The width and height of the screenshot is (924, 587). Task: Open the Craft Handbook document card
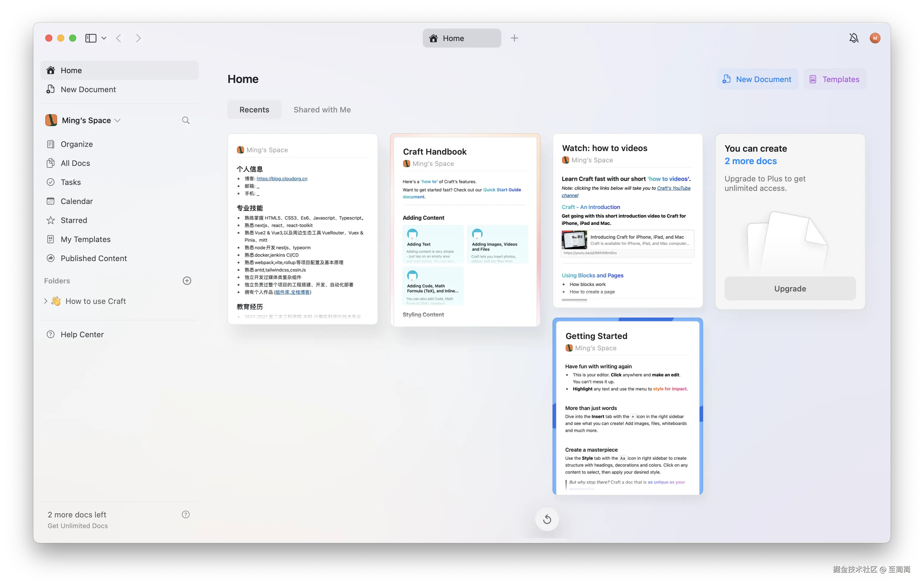465,230
